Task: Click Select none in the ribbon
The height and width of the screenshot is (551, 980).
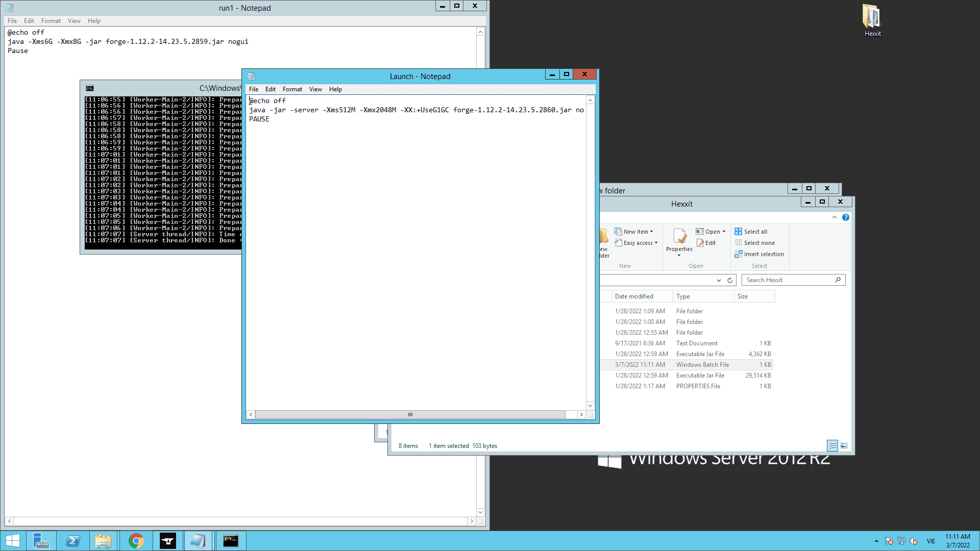Action: tap(755, 243)
